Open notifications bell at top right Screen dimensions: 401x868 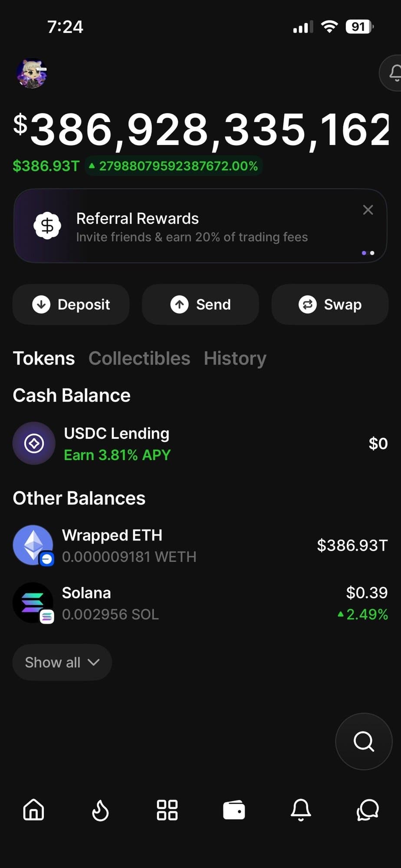pyautogui.click(x=393, y=73)
